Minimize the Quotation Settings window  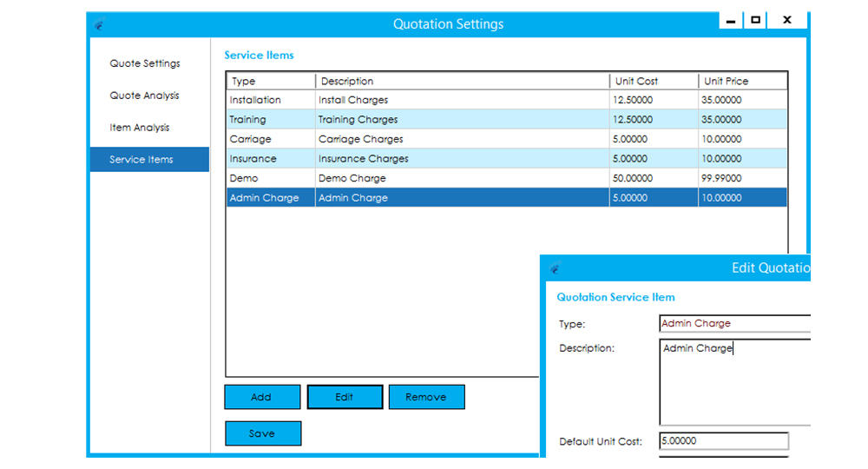point(731,21)
